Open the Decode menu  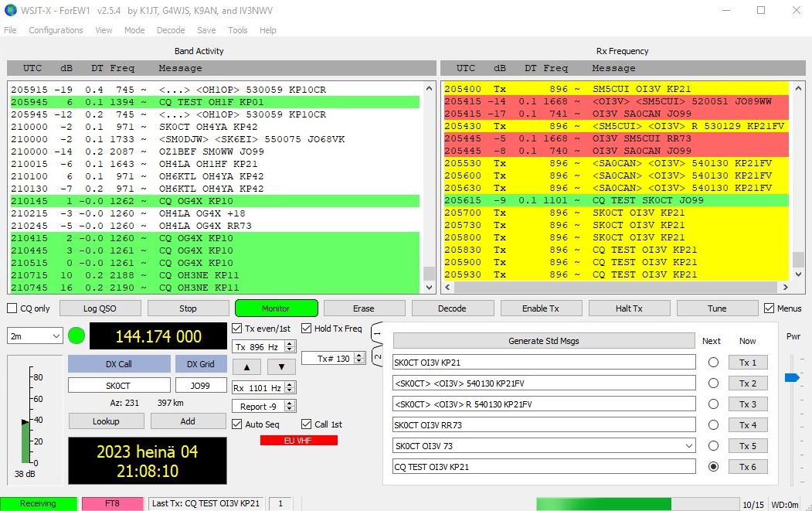pyautogui.click(x=171, y=30)
